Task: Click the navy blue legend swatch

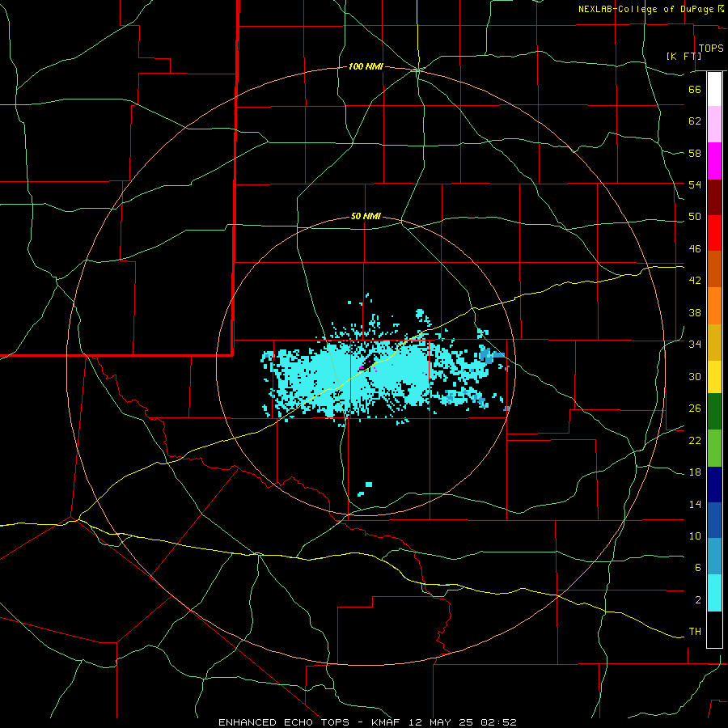Action: click(x=714, y=485)
